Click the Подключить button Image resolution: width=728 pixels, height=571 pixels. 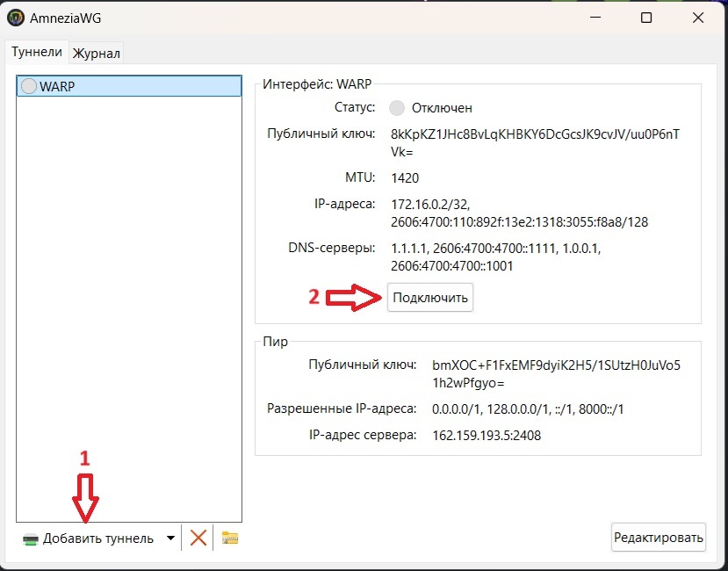point(430,297)
